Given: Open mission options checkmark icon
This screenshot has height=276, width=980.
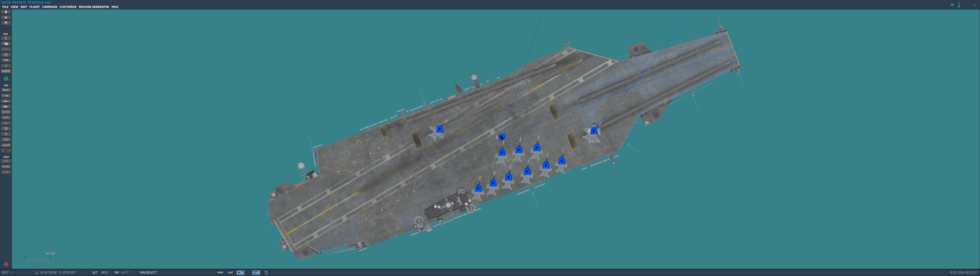Looking at the screenshot, I should point(6,66).
